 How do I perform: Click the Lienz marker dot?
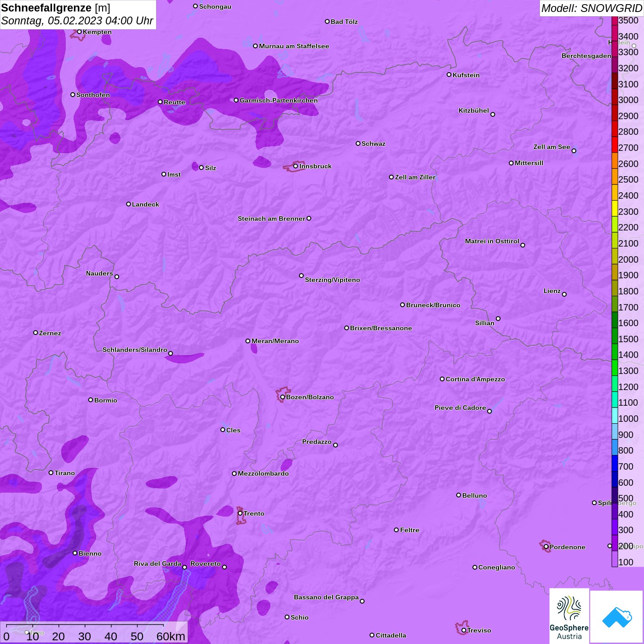coord(564,294)
